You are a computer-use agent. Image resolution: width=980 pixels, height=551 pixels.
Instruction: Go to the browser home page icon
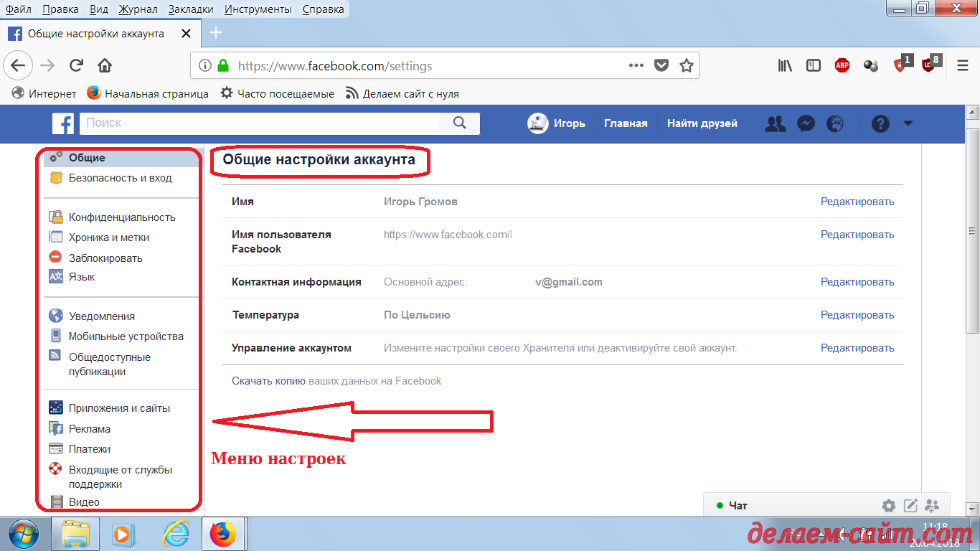coord(105,66)
